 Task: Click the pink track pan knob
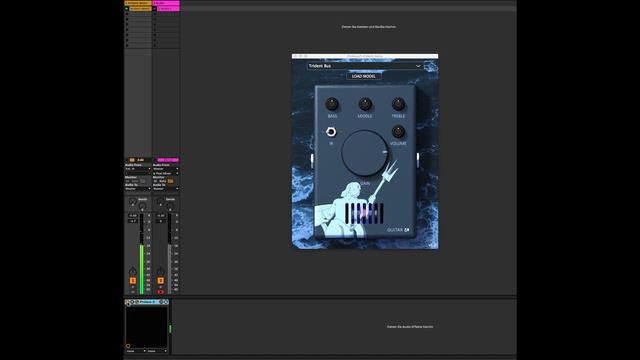pyautogui.click(x=160, y=271)
